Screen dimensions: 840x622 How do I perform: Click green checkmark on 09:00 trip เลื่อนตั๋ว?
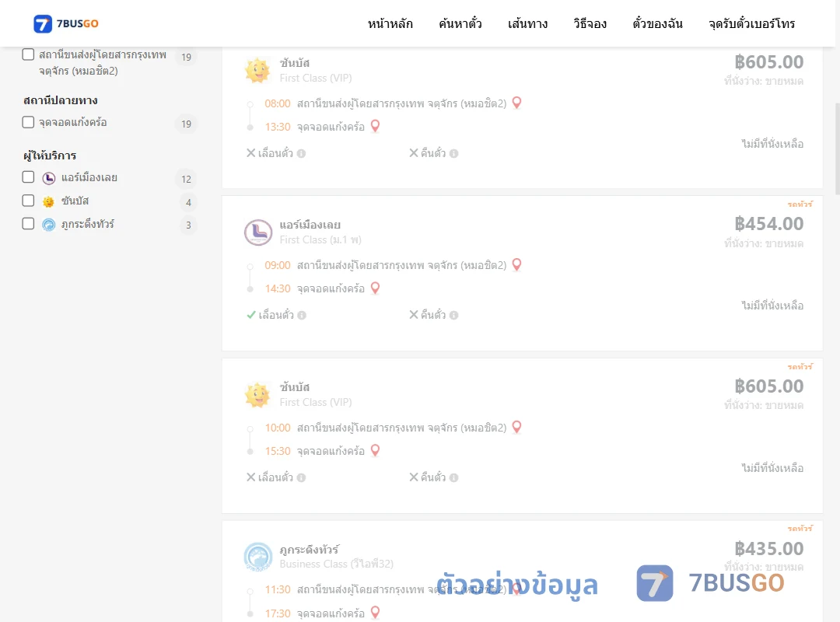tap(250, 315)
